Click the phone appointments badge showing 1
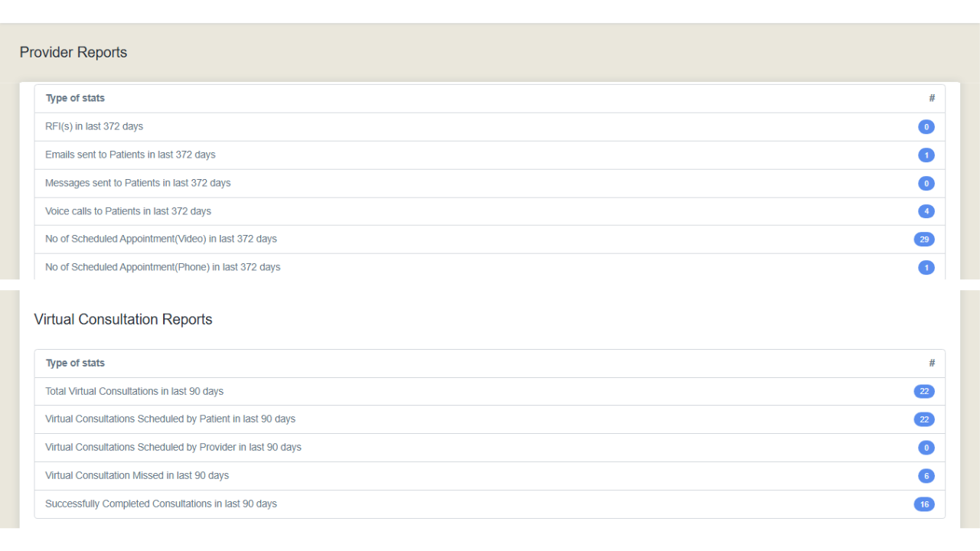The width and height of the screenshot is (980, 551). click(926, 267)
